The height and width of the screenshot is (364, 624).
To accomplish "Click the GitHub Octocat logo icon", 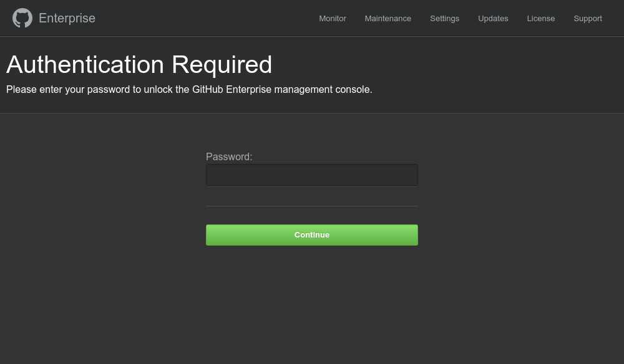I will coord(22,18).
